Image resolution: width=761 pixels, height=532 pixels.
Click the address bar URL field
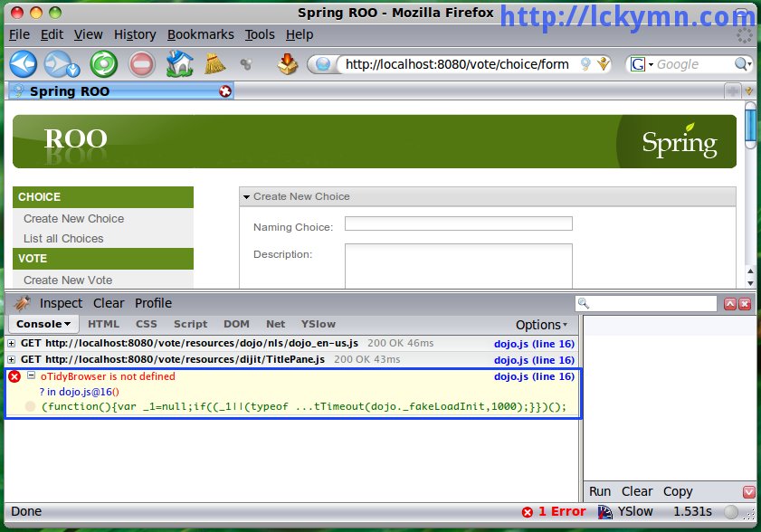457,64
